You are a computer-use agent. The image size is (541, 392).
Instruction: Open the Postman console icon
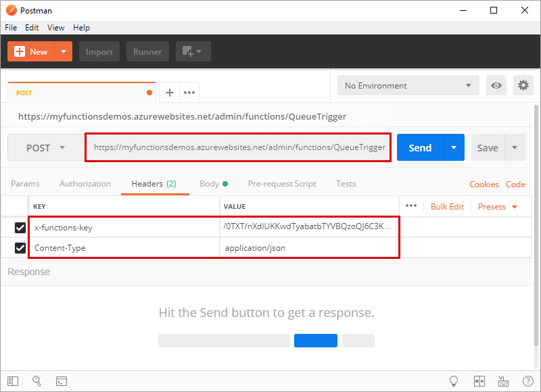point(62,381)
